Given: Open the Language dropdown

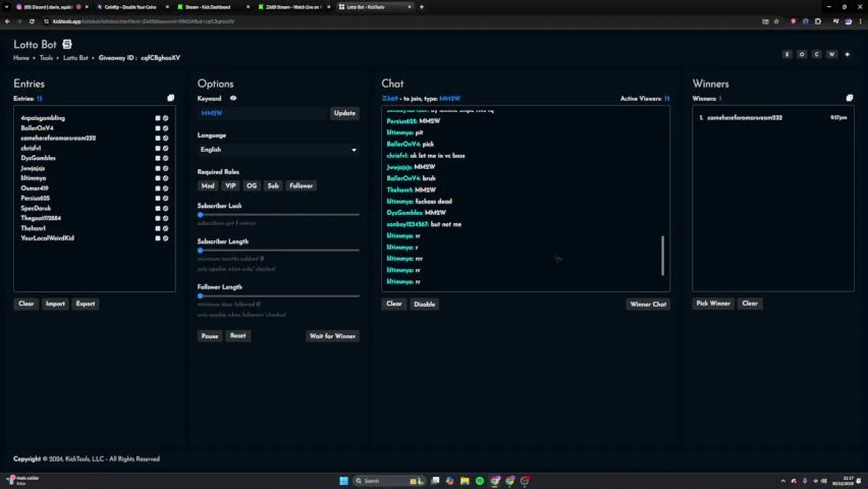Looking at the screenshot, I should coord(278,149).
